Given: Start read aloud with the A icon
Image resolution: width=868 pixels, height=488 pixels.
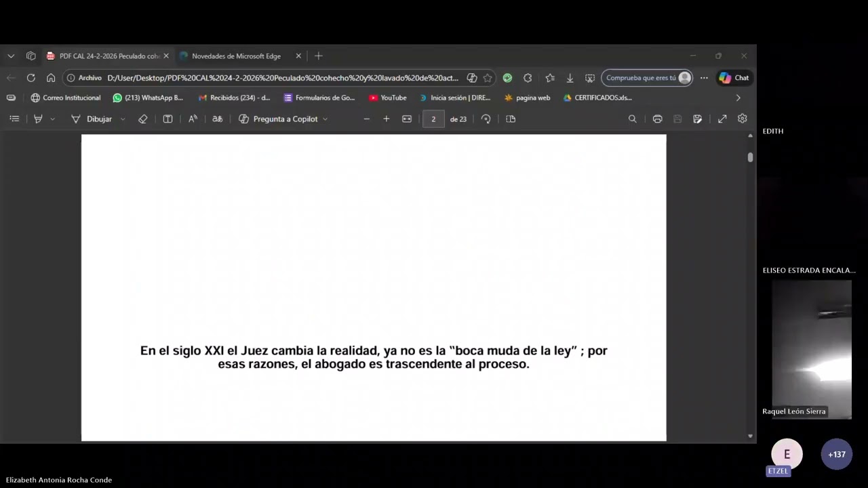Looking at the screenshot, I should [x=193, y=119].
